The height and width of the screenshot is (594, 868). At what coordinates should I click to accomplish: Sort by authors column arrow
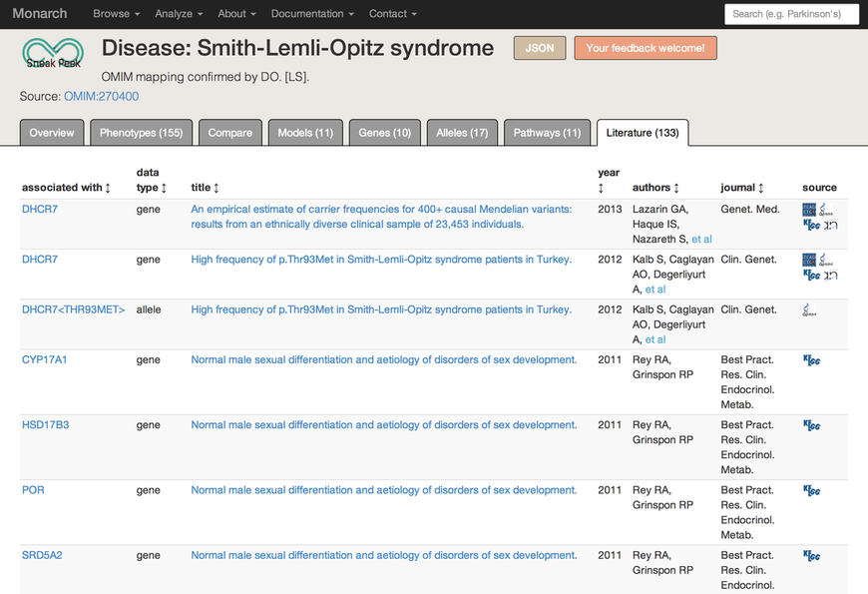(x=676, y=188)
